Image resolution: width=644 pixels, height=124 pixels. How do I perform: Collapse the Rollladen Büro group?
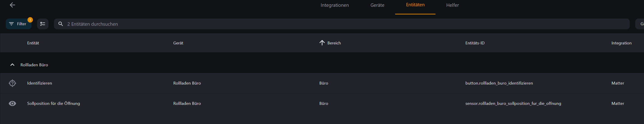[12, 65]
